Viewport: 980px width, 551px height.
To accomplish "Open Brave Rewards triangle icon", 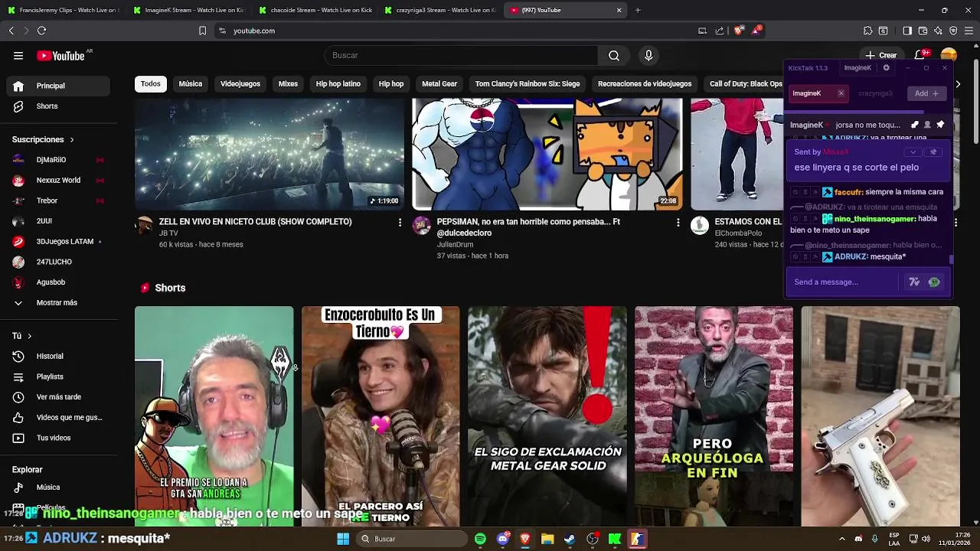I will pyautogui.click(x=756, y=31).
